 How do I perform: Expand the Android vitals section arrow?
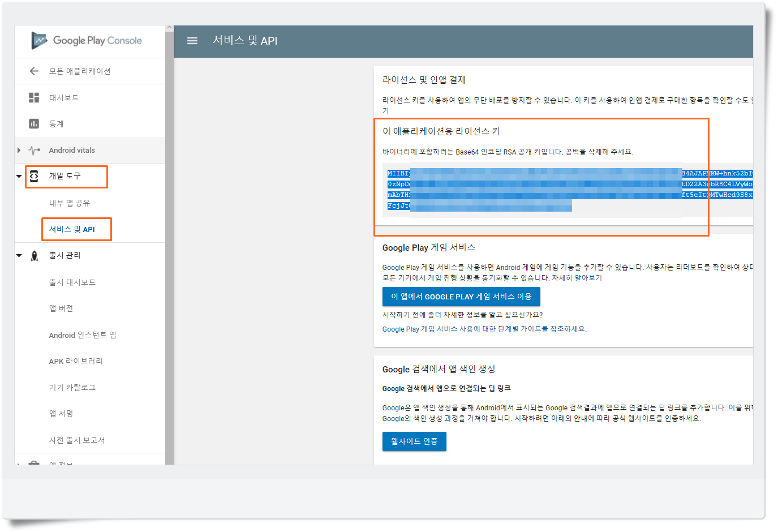tap(19, 151)
